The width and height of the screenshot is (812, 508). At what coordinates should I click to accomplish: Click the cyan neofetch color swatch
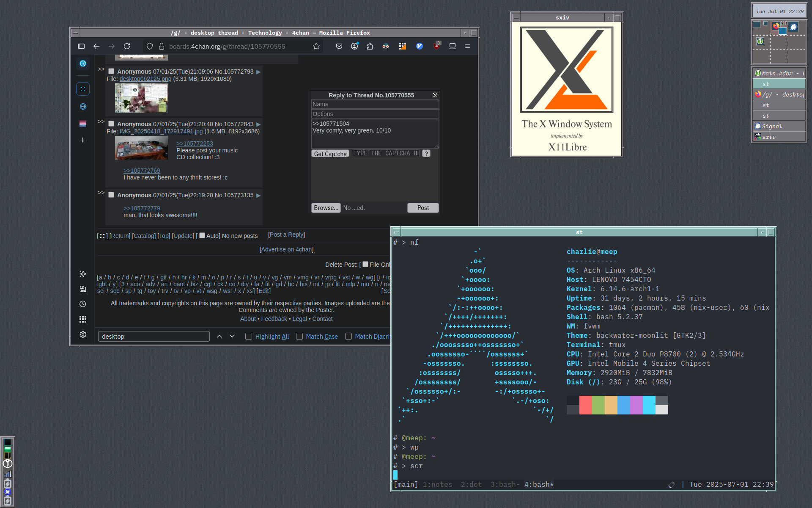[649, 405]
